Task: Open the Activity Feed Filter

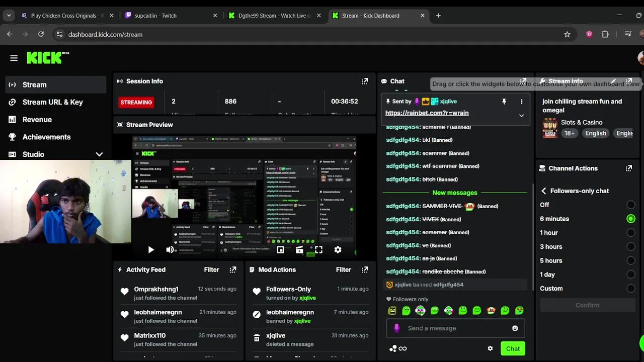Action: 211,269
